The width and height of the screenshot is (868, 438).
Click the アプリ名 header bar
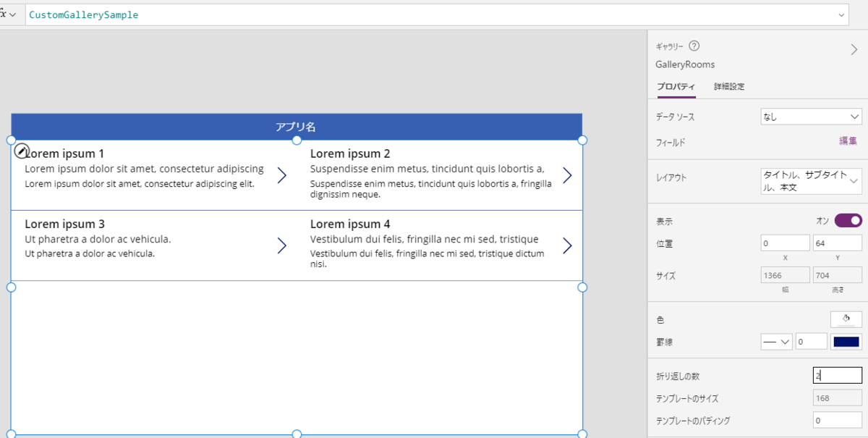pyautogui.click(x=297, y=127)
